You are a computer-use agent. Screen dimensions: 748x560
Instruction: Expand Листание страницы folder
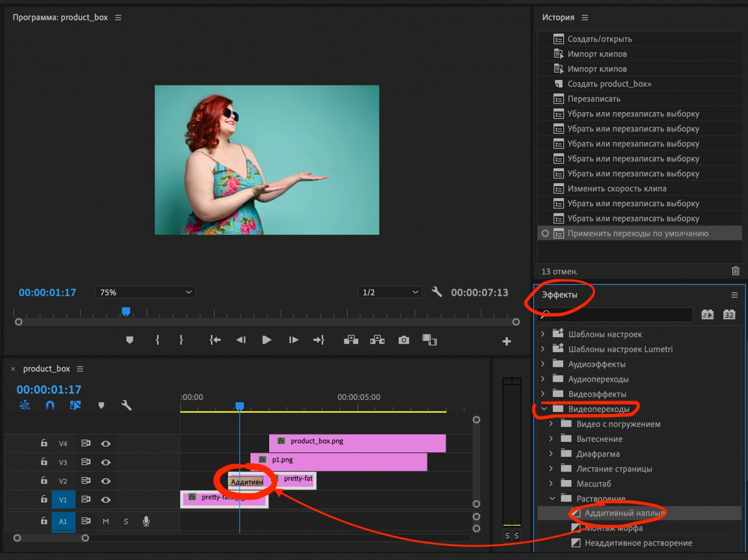(x=551, y=469)
